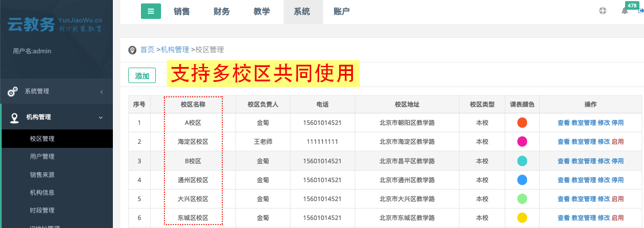Collapse the 机构管理 chevron
Screen dimensions: 644x228
click(101, 117)
